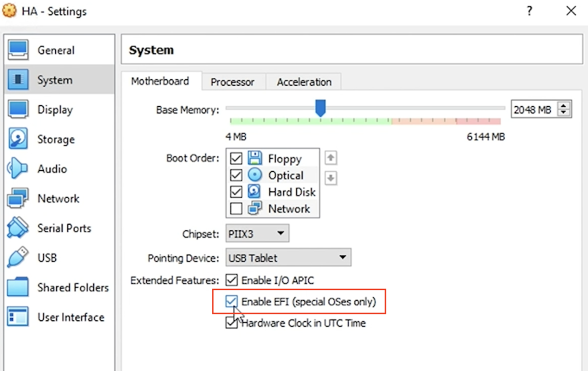
Task: Select the System chip icon in sidebar
Action: pos(18,79)
